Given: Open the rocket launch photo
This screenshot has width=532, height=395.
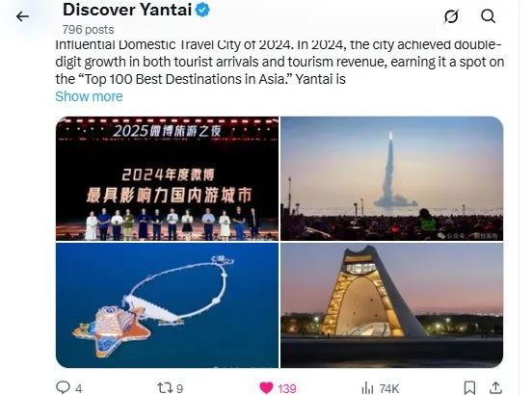Looking at the screenshot, I should click(392, 178).
